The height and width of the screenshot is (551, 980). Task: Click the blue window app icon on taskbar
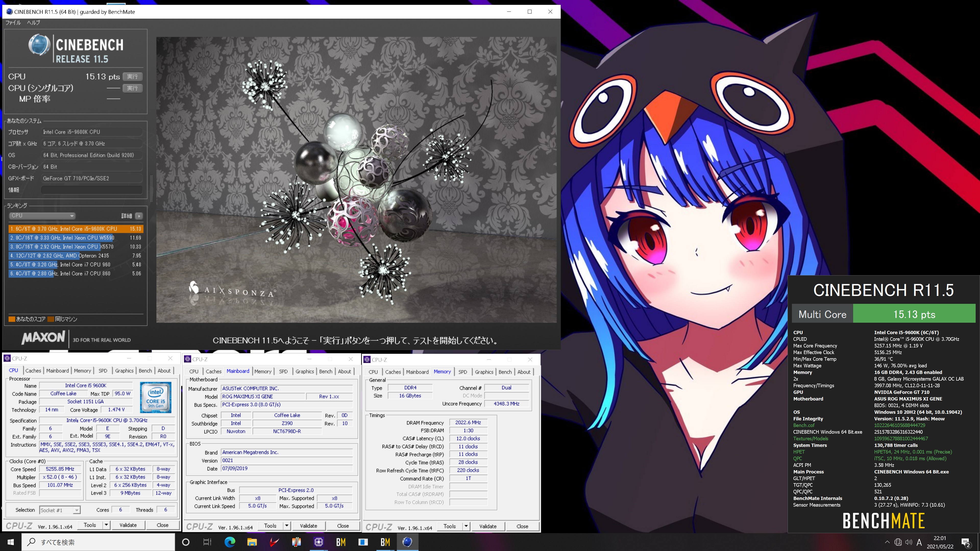point(363,542)
